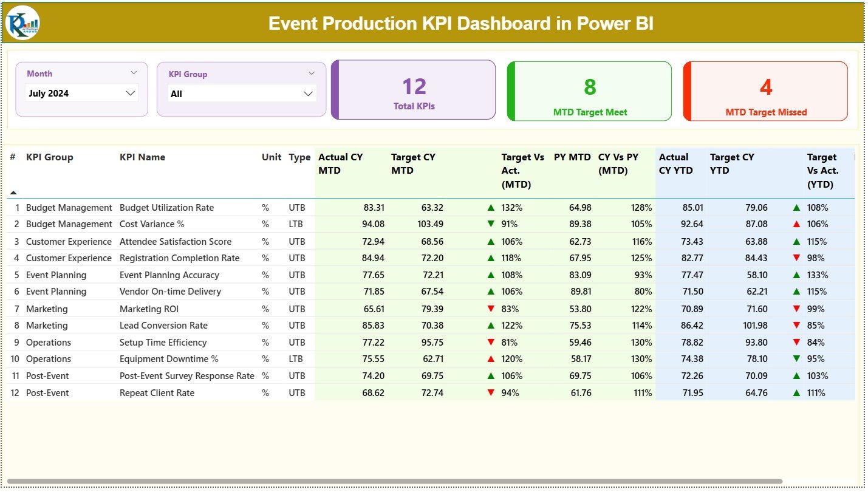Open the Month dropdown showing July 2024

click(x=81, y=93)
